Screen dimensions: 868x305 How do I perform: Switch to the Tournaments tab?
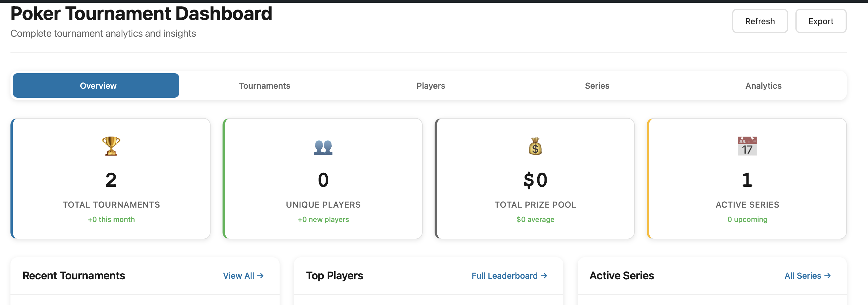(265, 86)
